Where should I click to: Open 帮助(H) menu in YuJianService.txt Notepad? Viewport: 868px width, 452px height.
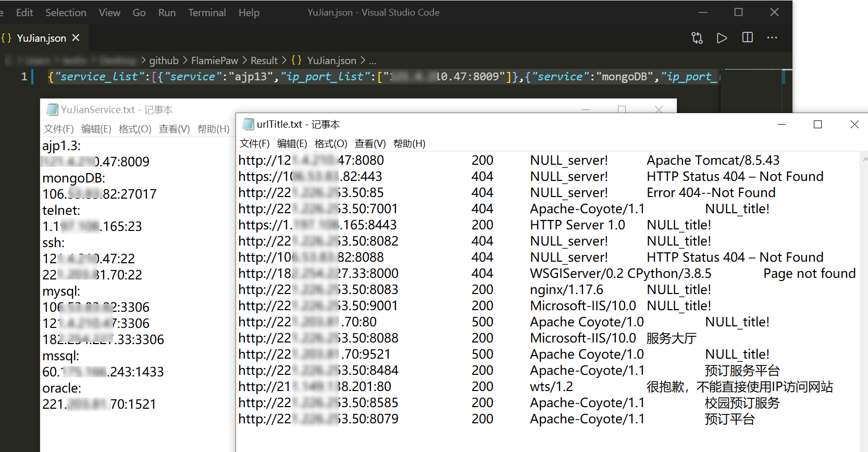pos(213,129)
